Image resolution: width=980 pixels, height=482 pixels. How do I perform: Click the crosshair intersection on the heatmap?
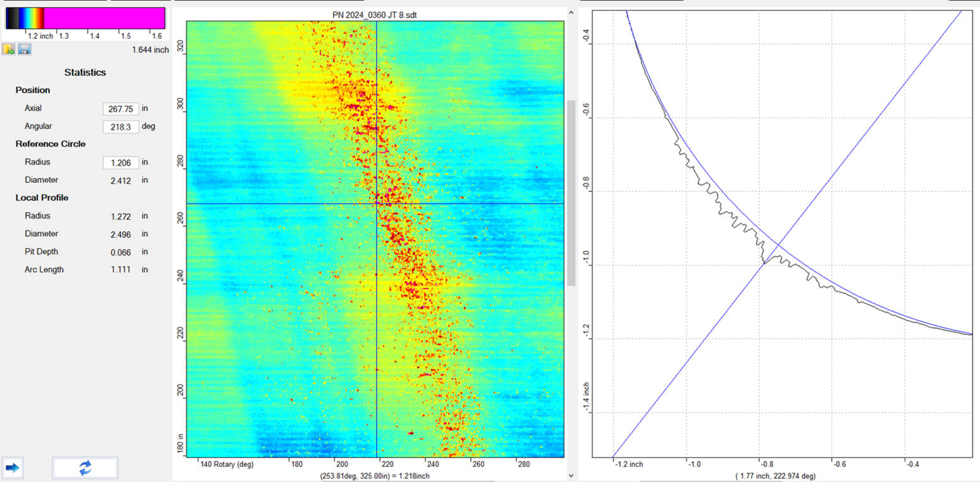coord(377,203)
